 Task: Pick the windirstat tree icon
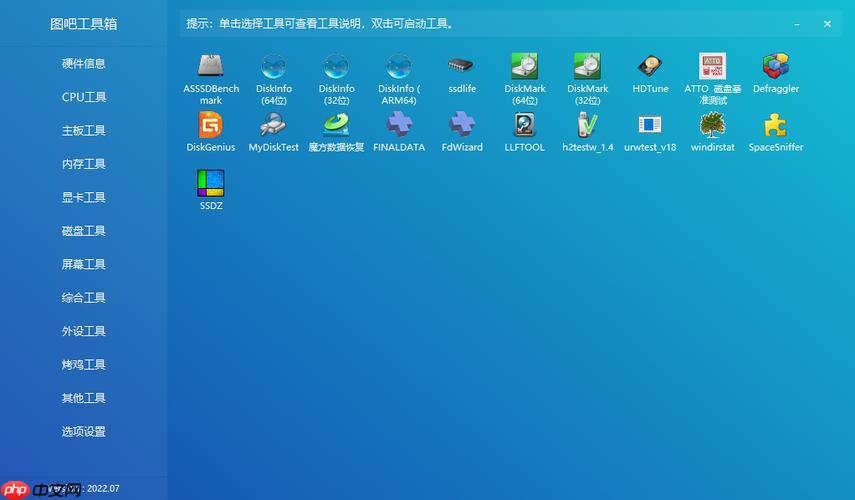713,125
